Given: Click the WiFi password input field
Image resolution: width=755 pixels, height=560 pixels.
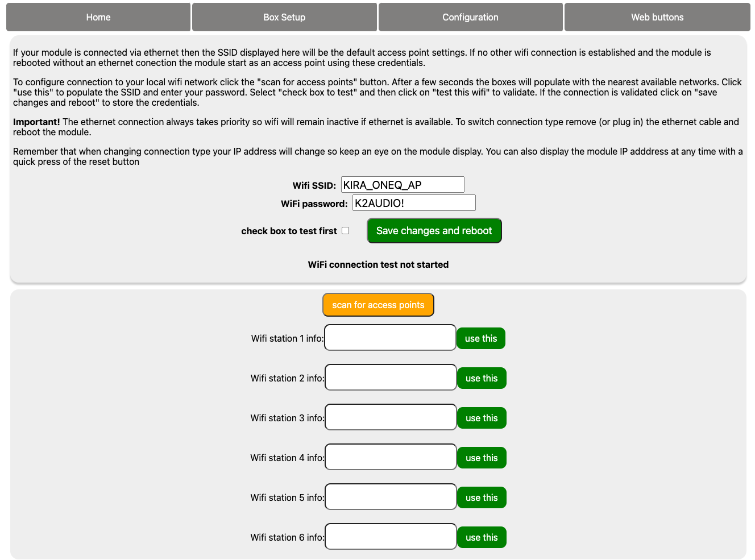Looking at the screenshot, I should pyautogui.click(x=414, y=203).
